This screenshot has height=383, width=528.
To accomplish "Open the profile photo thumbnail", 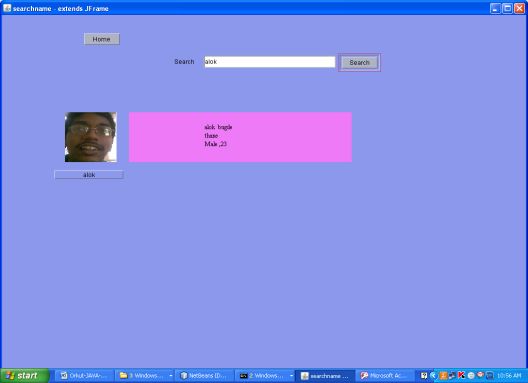I will (91, 137).
